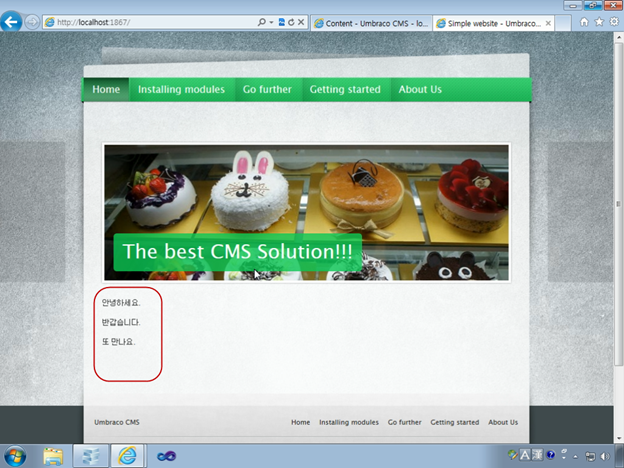Click the Show desktop strip
The height and width of the screenshot is (468, 624).
click(x=620, y=456)
